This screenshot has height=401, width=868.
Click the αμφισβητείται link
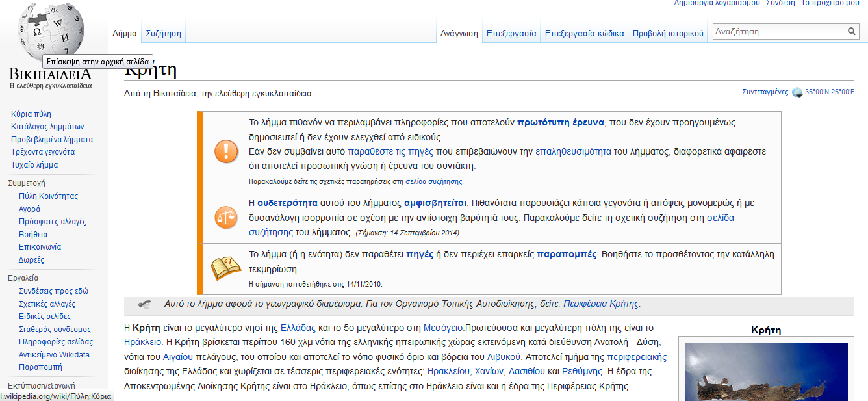(x=435, y=203)
